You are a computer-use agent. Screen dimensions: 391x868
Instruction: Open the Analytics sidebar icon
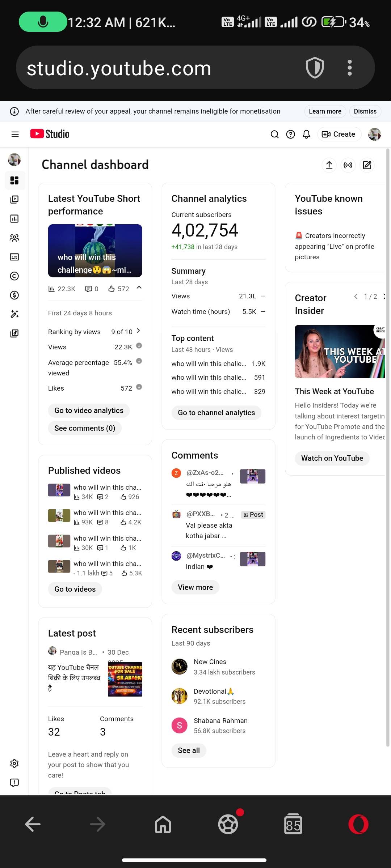tap(14, 219)
